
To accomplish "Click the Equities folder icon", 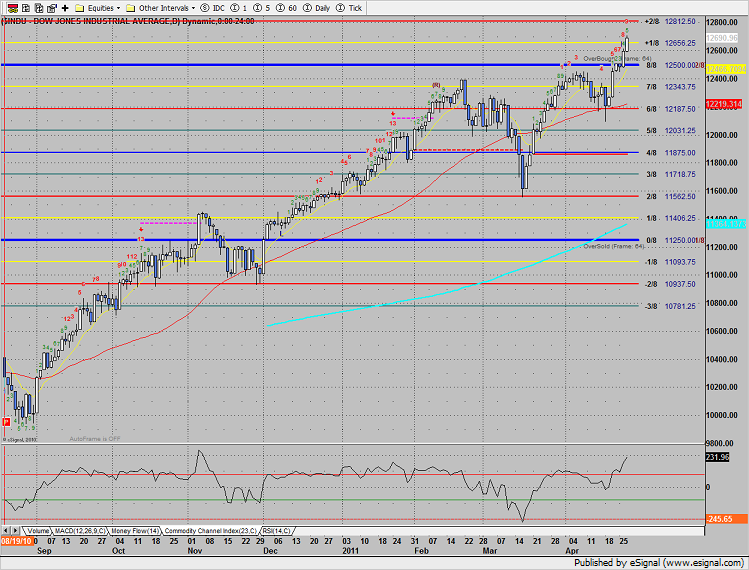I will pyautogui.click(x=80, y=8).
